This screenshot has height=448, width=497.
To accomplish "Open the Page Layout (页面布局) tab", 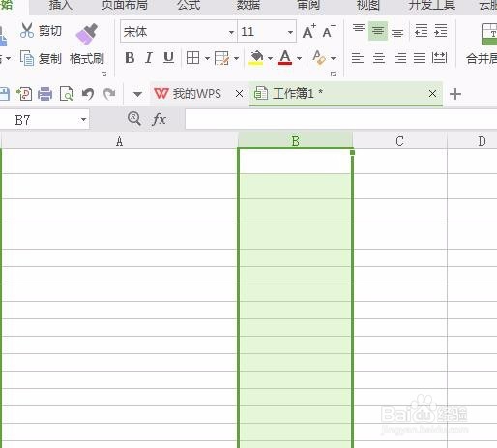I will click(x=125, y=5).
